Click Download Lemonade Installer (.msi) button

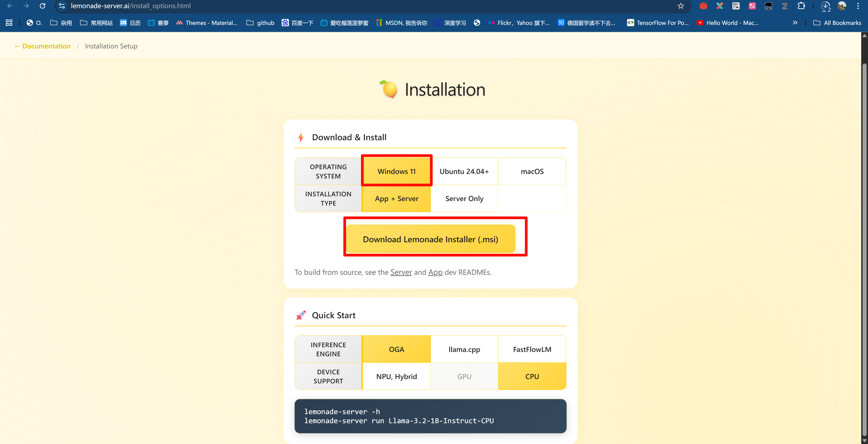430,239
